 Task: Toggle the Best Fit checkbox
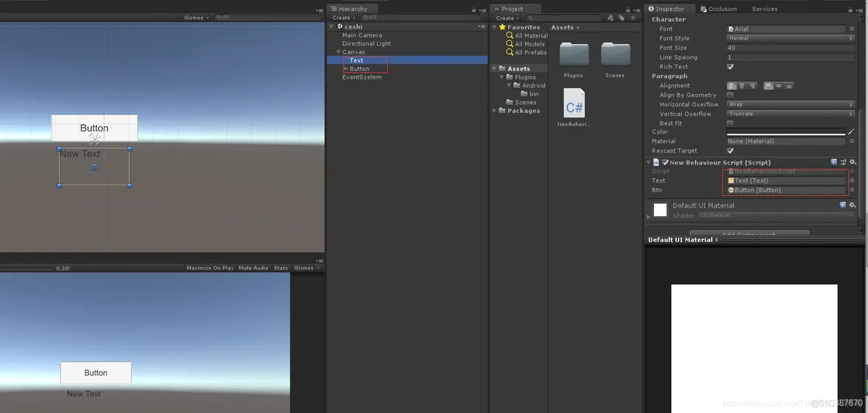click(730, 123)
